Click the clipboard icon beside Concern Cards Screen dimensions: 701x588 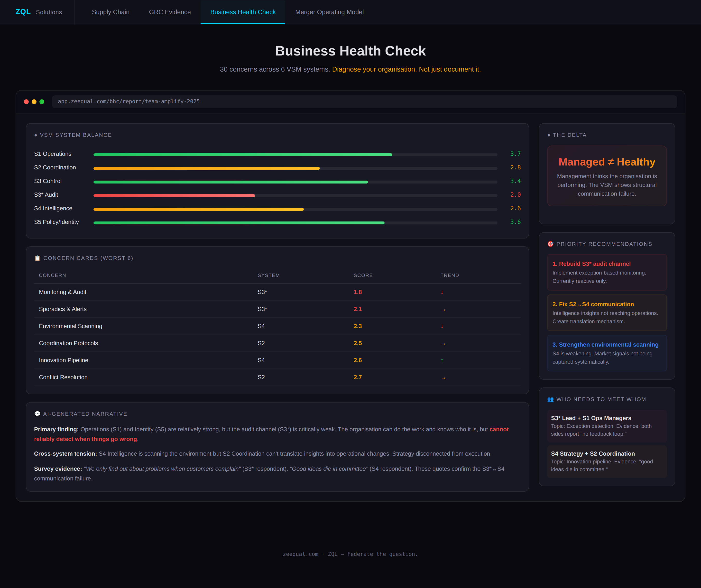tap(37, 258)
